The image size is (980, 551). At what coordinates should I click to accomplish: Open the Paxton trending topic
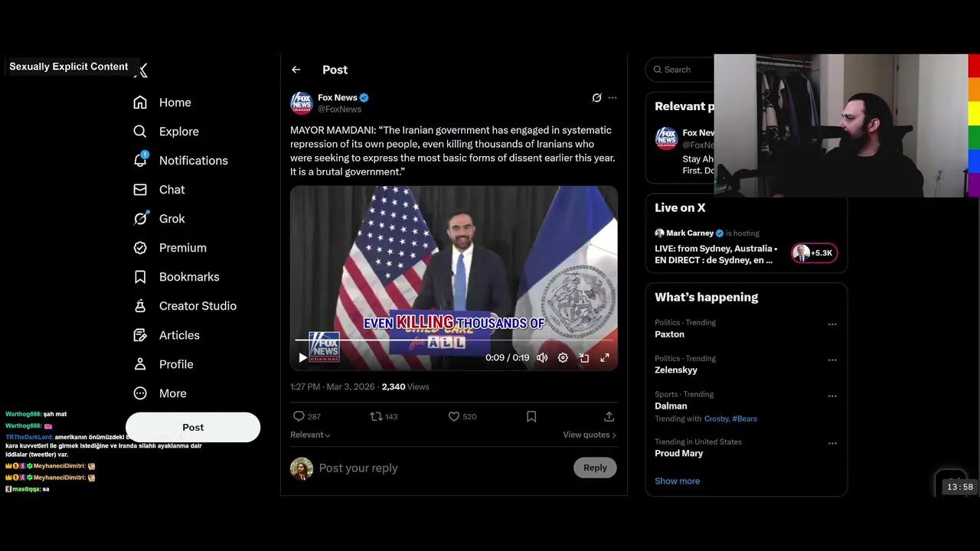(669, 334)
